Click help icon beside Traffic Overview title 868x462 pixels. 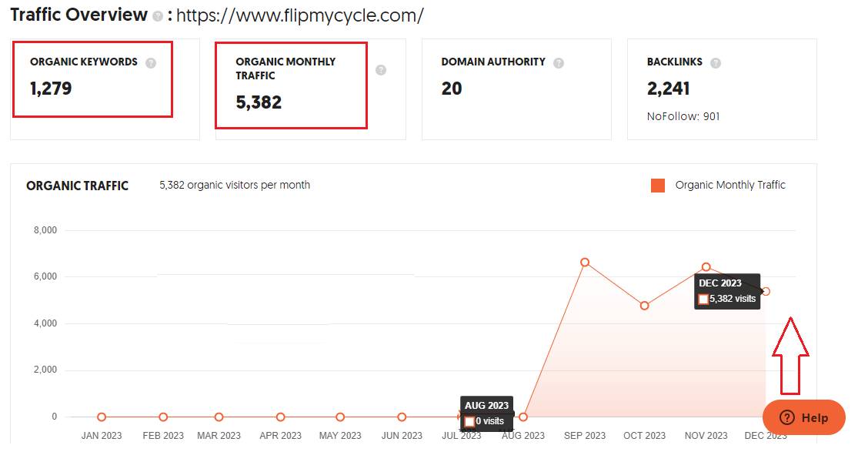158,16
